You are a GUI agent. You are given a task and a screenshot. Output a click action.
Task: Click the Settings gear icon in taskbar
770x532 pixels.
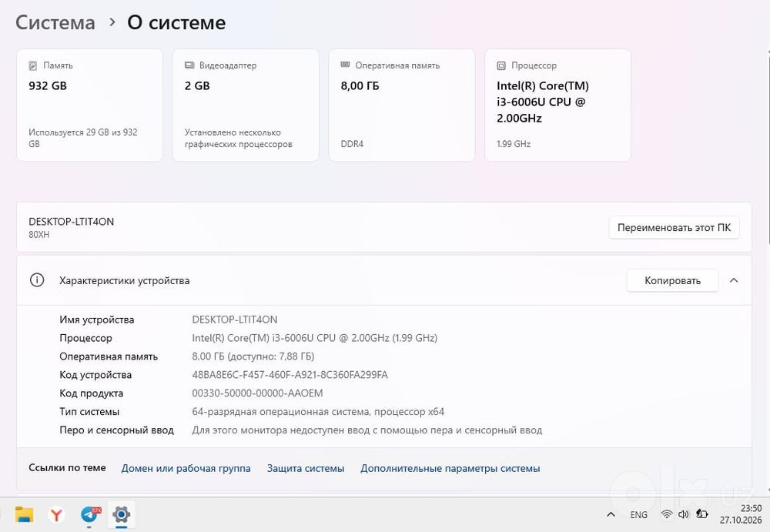122,514
